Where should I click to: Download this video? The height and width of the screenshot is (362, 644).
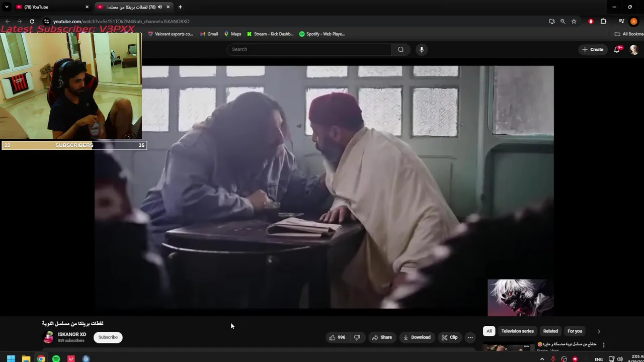click(417, 337)
